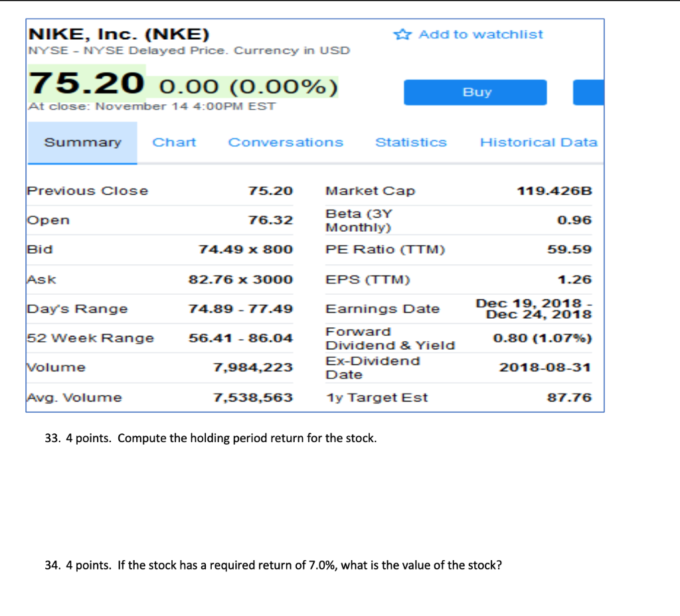The width and height of the screenshot is (680, 616).
Task: Select the Summary tab
Action: coord(82,143)
